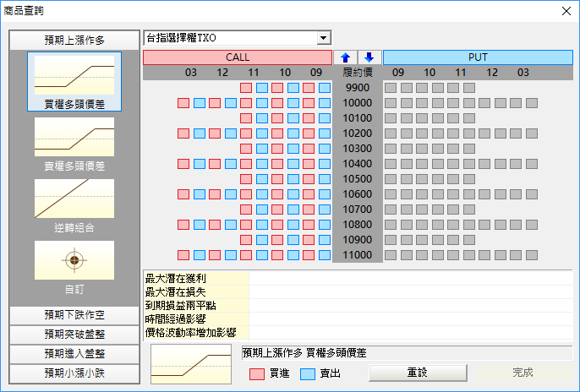Viewport: 580px width, 392px height.
Task: Click the 自訂 crosshair target icon
Action: coord(74,260)
